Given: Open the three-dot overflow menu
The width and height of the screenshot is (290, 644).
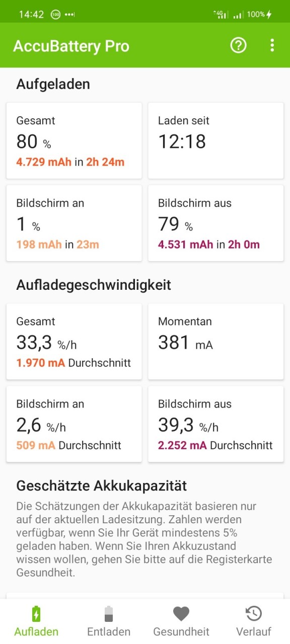Looking at the screenshot, I should click(272, 45).
